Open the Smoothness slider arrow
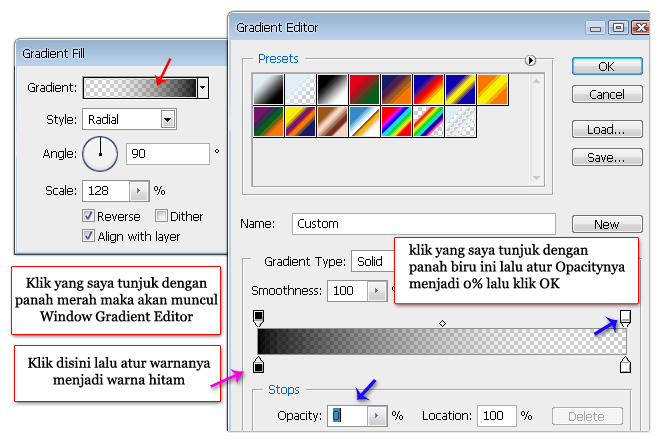Viewport: 661px width, 441px height. click(376, 291)
